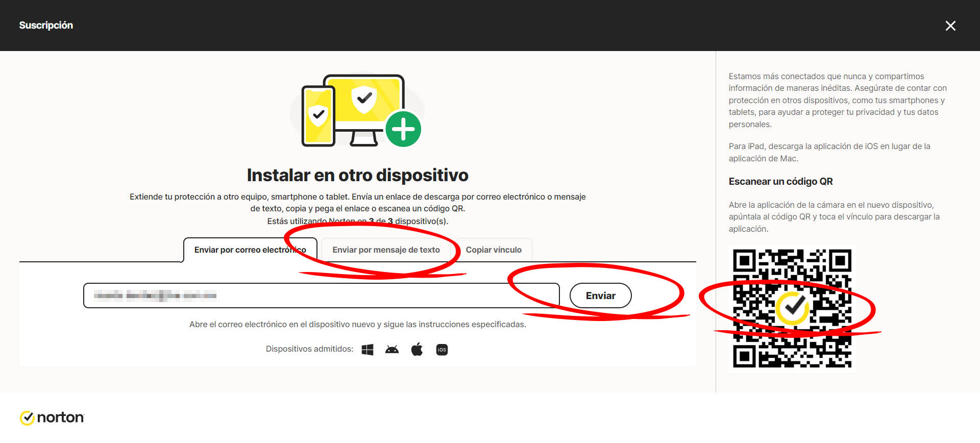Click the iOS supported device icon

(x=442, y=350)
